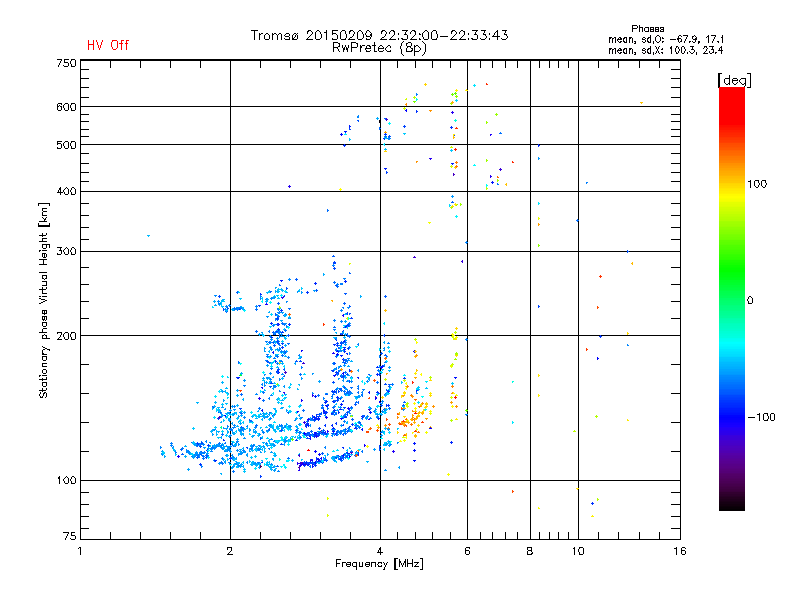Image resolution: width=800 pixels, height=600 pixels.
Task: Click y-axis tick label '400'
Action: coord(66,191)
